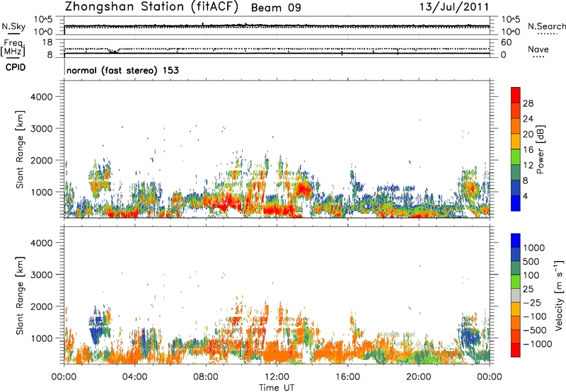Screen dimensions: 566x392
Task: Click the '20:00' time axis tick label
Action: 419,377
